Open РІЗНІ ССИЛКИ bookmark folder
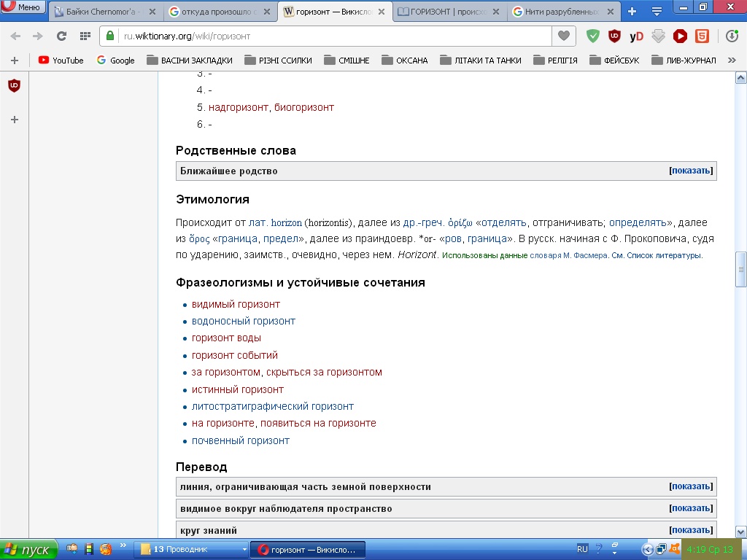Screen dimensions: 747x560 coord(278,61)
